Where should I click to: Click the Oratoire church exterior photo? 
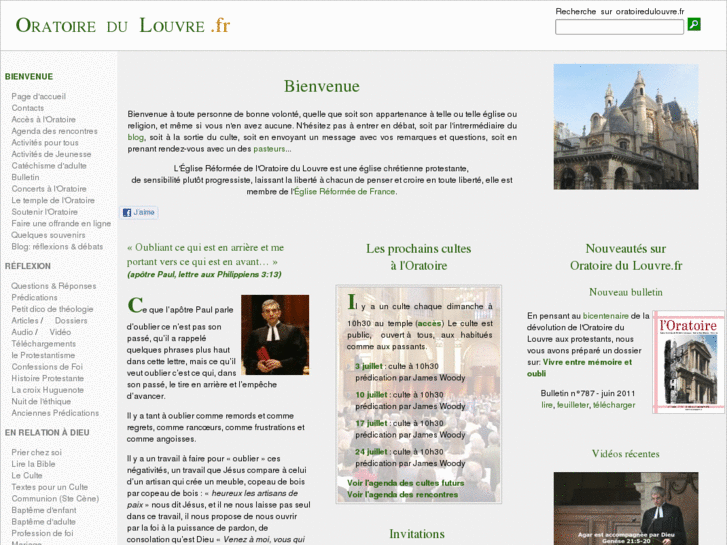pyautogui.click(x=626, y=127)
